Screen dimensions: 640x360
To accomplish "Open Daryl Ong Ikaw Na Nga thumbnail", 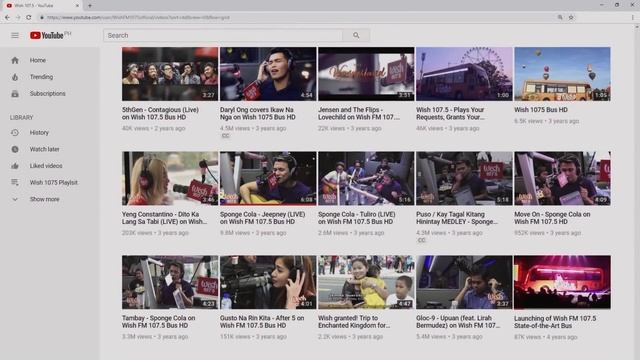I will pos(268,74).
